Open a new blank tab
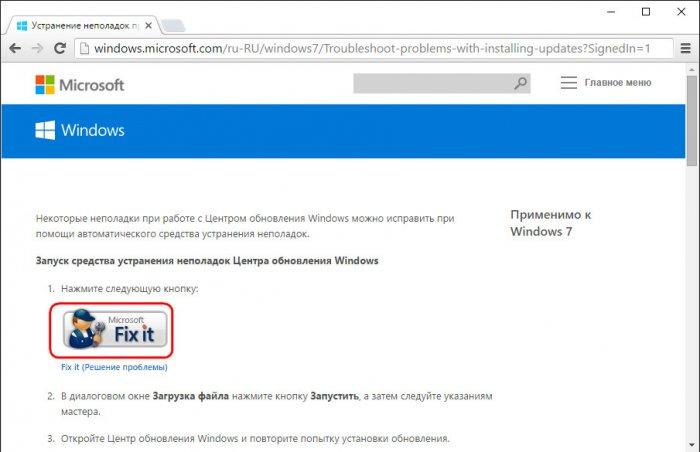The width and height of the screenshot is (700, 452). tap(173, 26)
